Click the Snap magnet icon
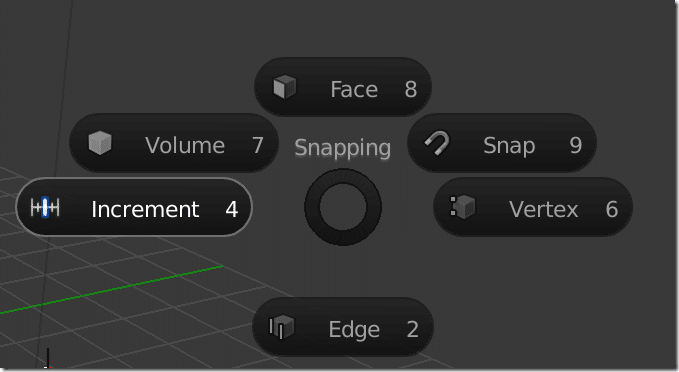The height and width of the screenshot is (372, 679). (x=437, y=143)
